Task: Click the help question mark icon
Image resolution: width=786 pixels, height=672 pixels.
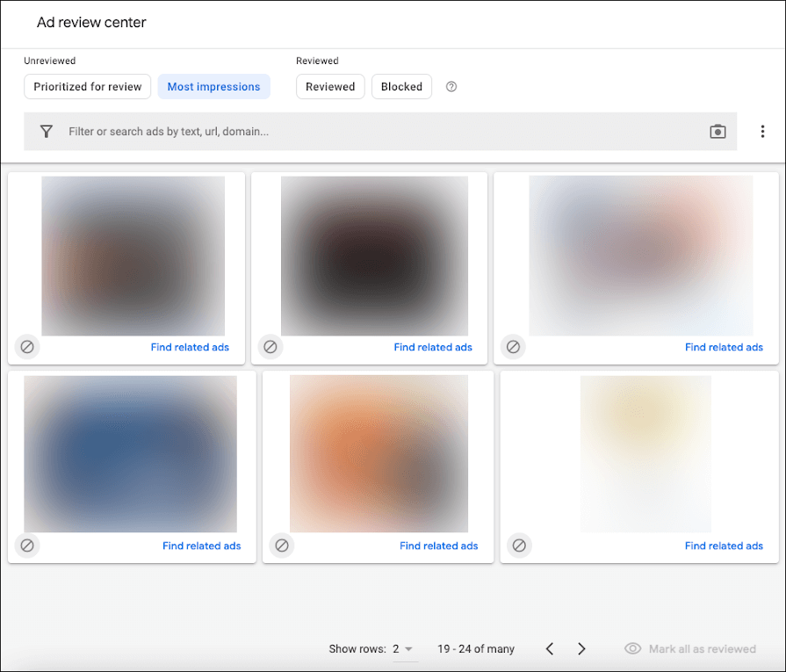Action: pyautogui.click(x=451, y=87)
